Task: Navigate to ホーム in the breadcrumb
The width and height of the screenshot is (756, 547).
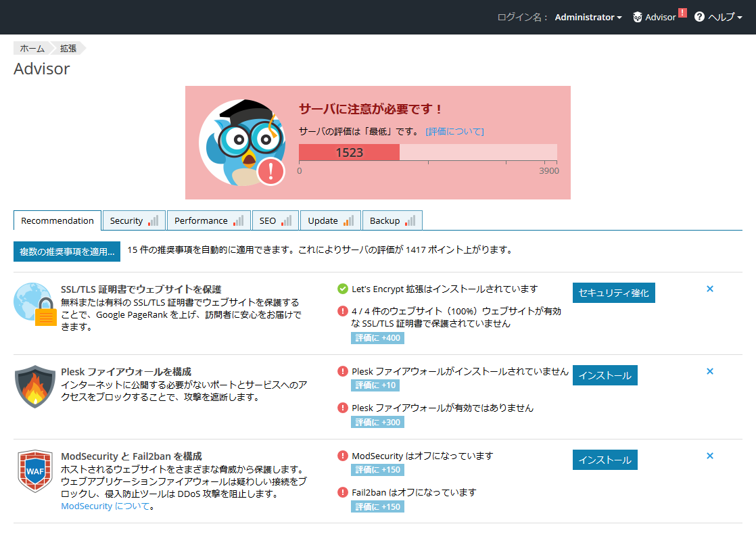Action: pos(32,48)
